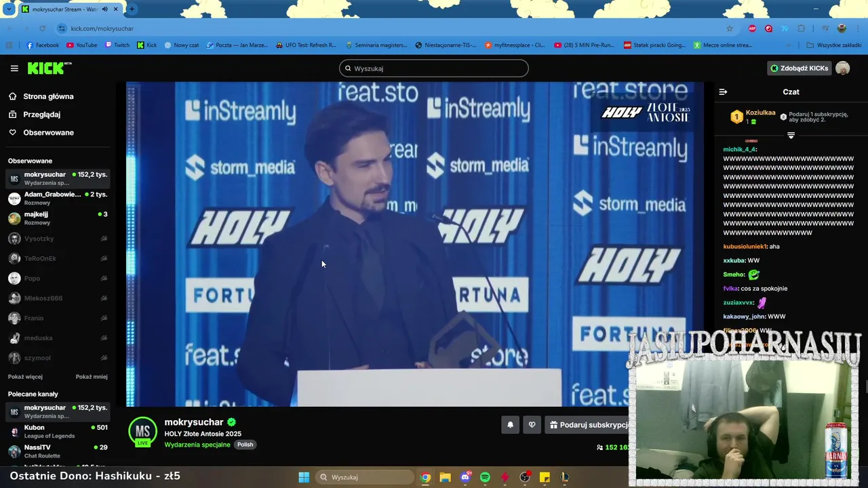The width and height of the screenshot is (868, 488).
Task: Open the user profile avatar menu
Action: [x=842, y=68]
